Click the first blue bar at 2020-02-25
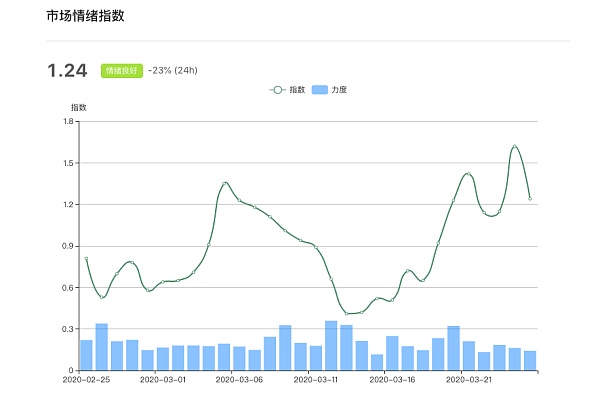Screen dimensions: 600x402 [86, 355]
